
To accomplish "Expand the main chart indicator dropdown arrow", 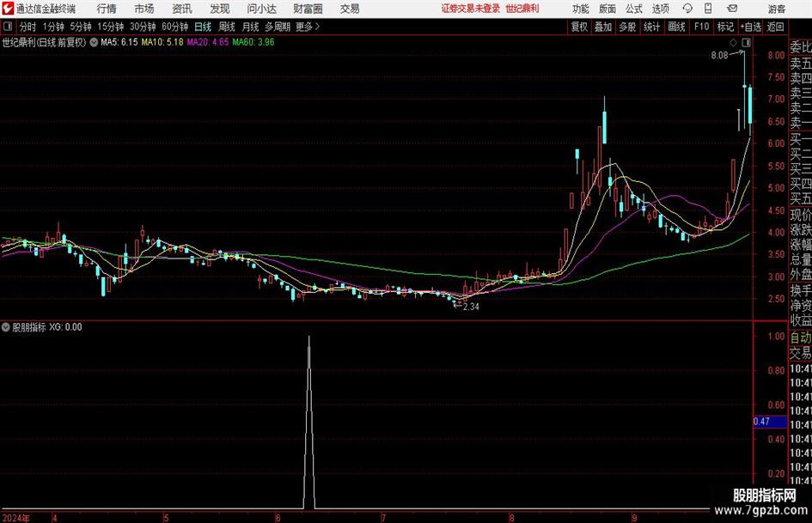I will pyautogui.click(x=94, y=42).
